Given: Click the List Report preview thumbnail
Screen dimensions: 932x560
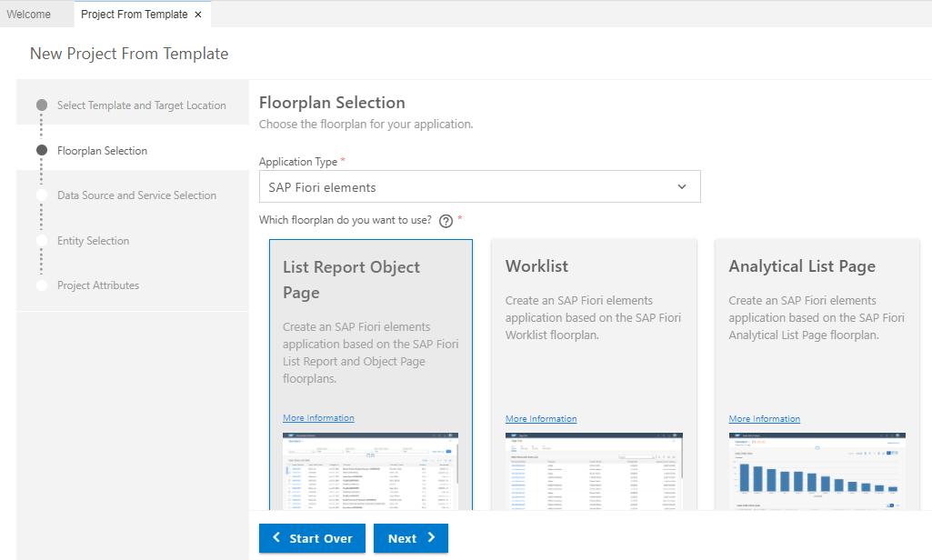Looking at the screenshot, I should (370, 471).
